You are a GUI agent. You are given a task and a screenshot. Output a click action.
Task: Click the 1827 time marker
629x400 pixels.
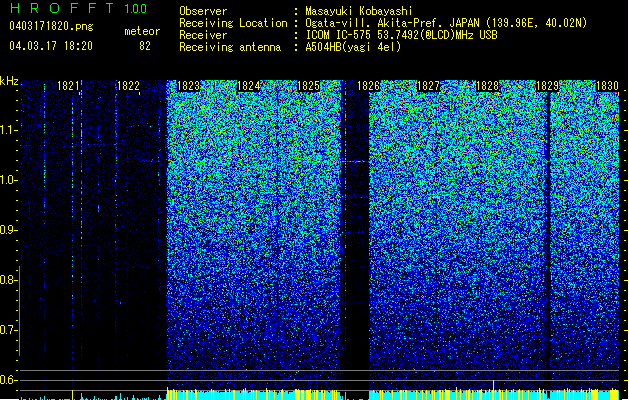[428, 86]
